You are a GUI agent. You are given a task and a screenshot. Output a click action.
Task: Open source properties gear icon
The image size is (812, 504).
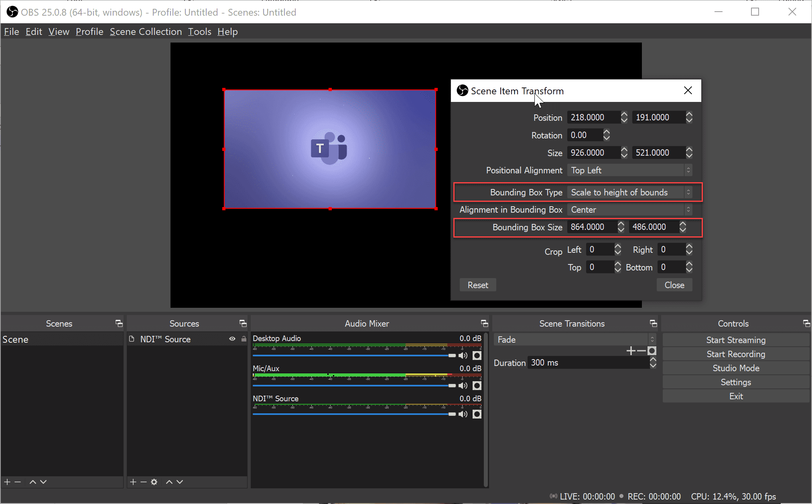click(154, 482)
